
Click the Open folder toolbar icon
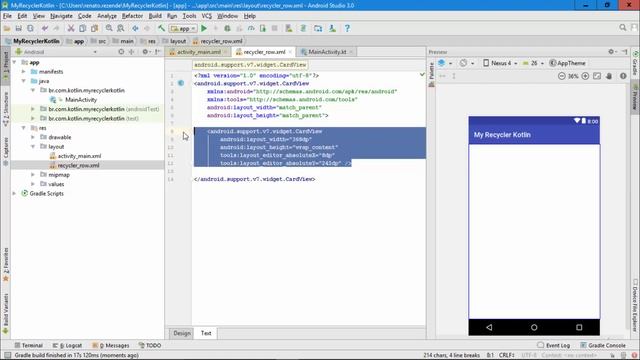(7, 28)
